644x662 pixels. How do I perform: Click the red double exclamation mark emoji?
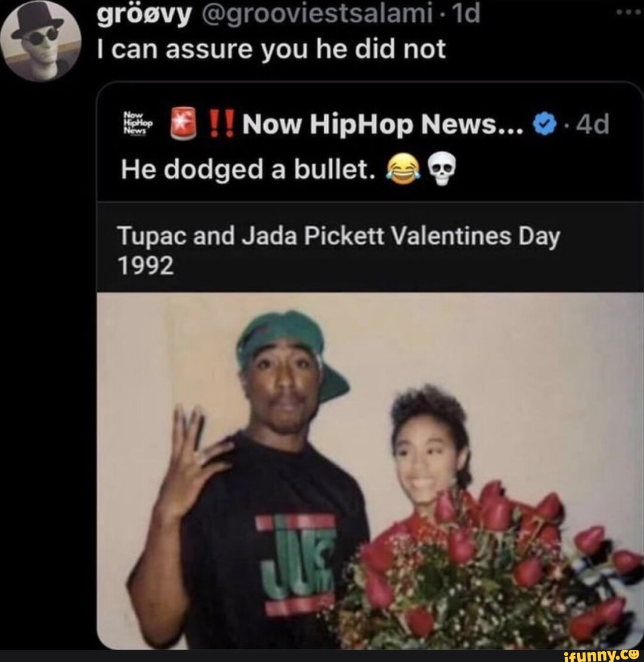(222, 123)
